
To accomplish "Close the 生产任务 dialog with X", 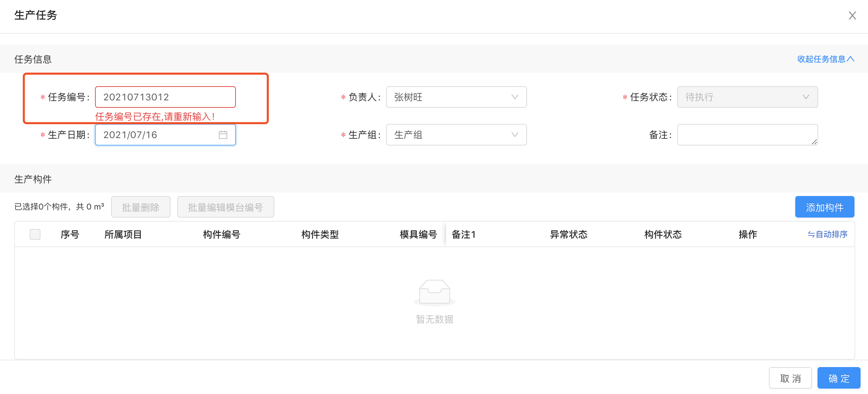I will (x=852, y=15).
